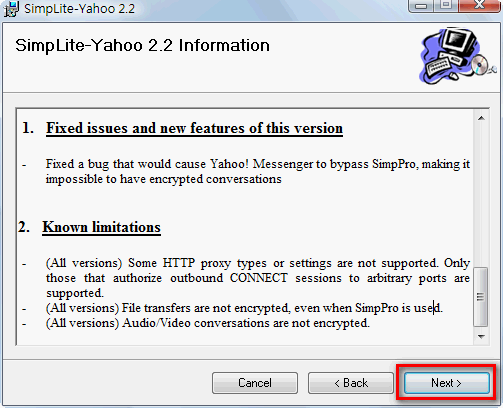Click the installer icon in title bar
Screen dimensions: 503x408
click(x=11, y=9)
